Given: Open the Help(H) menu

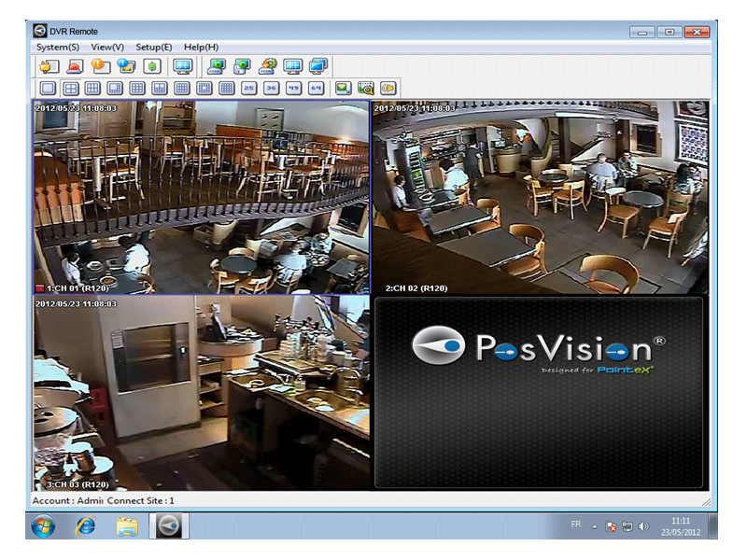Looking at the screenshot, I should [201, 48].
